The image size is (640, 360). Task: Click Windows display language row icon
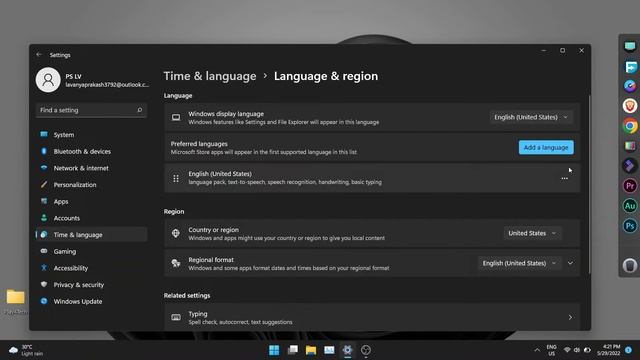coord(176,118)
